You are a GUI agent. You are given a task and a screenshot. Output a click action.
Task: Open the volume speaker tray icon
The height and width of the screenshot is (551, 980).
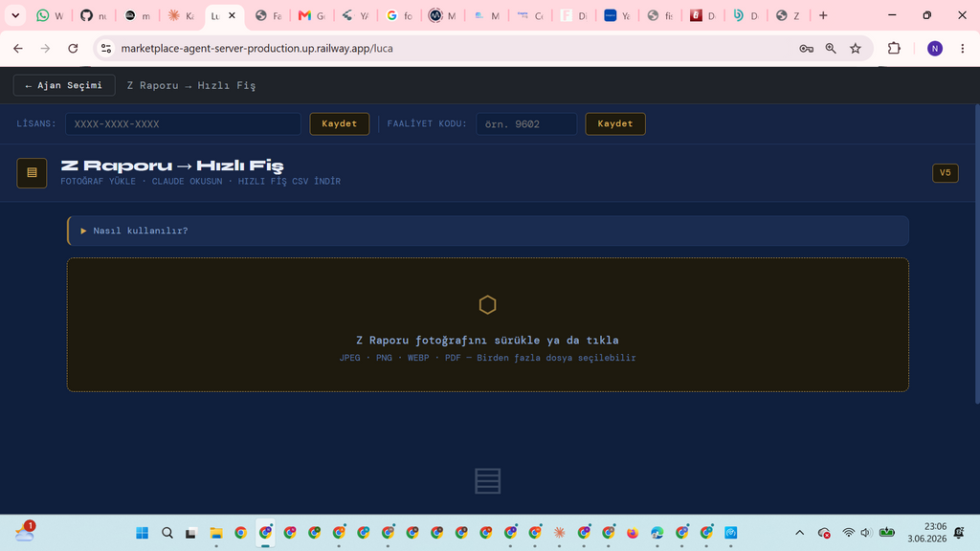click(x=865, y=533)
